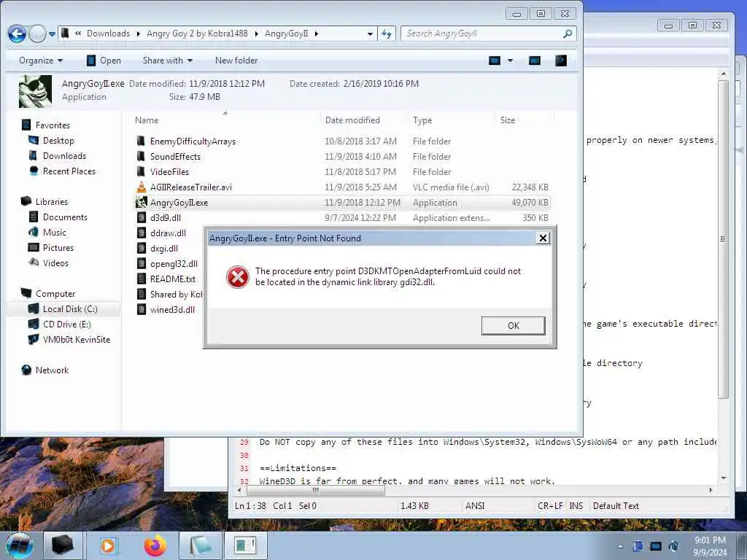The image size is (747, 560).
Task: Go back using the Explorer back arrow
Action: pos(17,34)
